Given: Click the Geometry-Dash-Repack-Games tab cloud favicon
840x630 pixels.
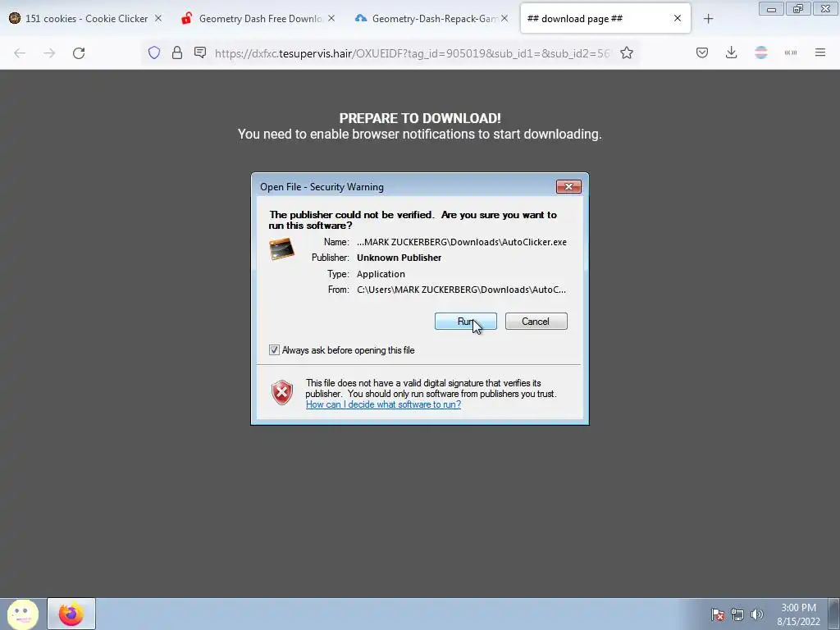Looking at the screenshot, I should click(361, 18).
